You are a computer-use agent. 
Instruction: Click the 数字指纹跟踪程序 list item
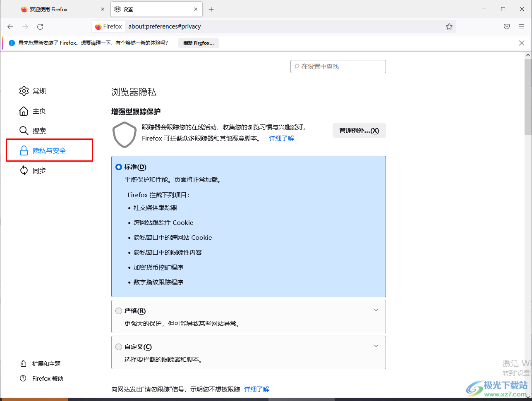(158, 282)
